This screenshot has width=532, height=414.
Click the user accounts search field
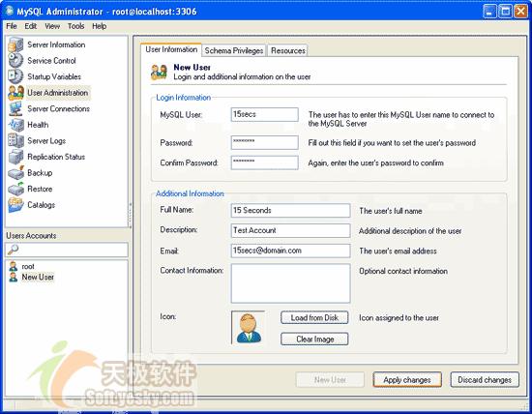click(x=67, y=250)
